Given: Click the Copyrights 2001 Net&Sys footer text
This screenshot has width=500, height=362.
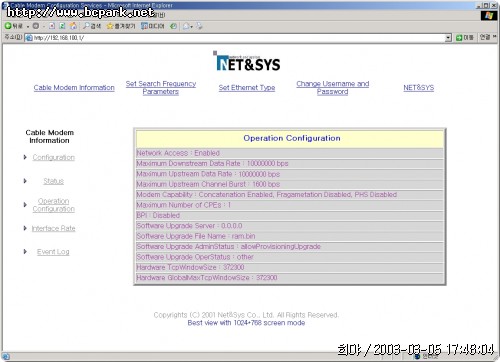Looking at the screenshot, I should (246, 315).
